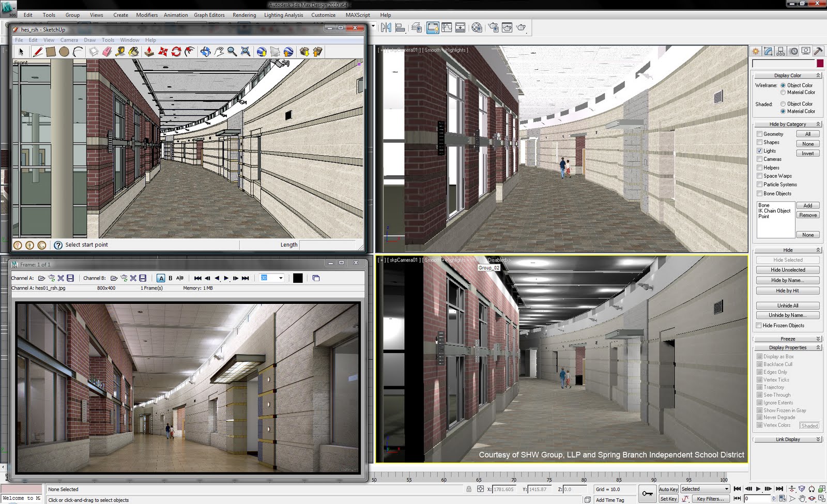Screen dimensions: 827x504
Task: Click the Hide Unselected button
Action: click(x=788, y=270)
